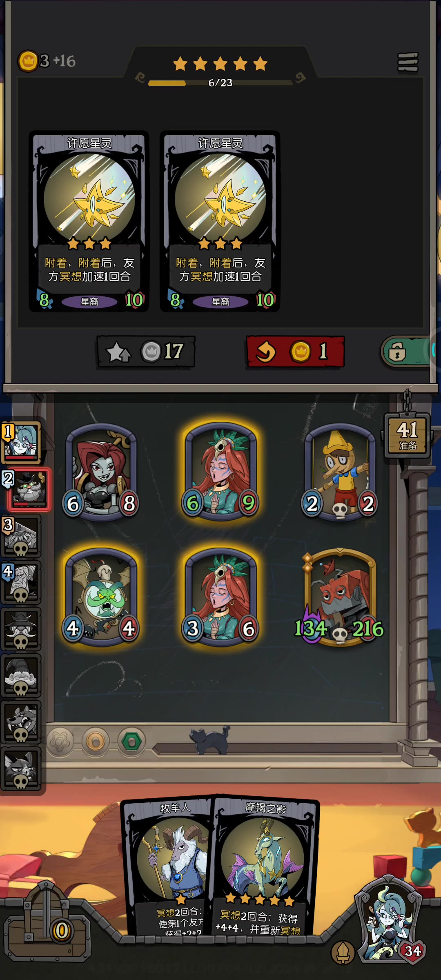Toggle the orange ring token

(x=96, y=742)
